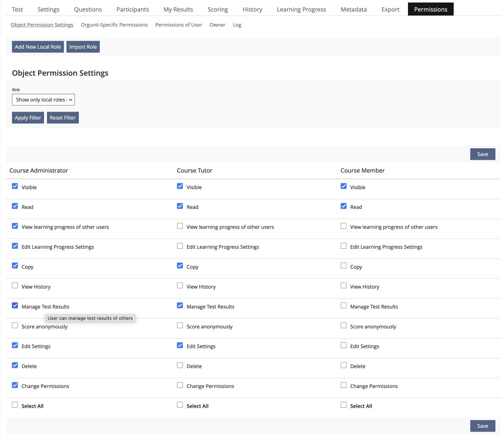Uncheck Copy for Course Administrator
The image size is (504, 440).
click(15, 266)
